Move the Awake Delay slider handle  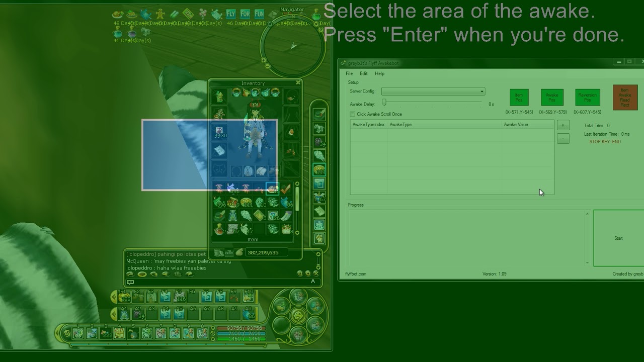point(384,103)
